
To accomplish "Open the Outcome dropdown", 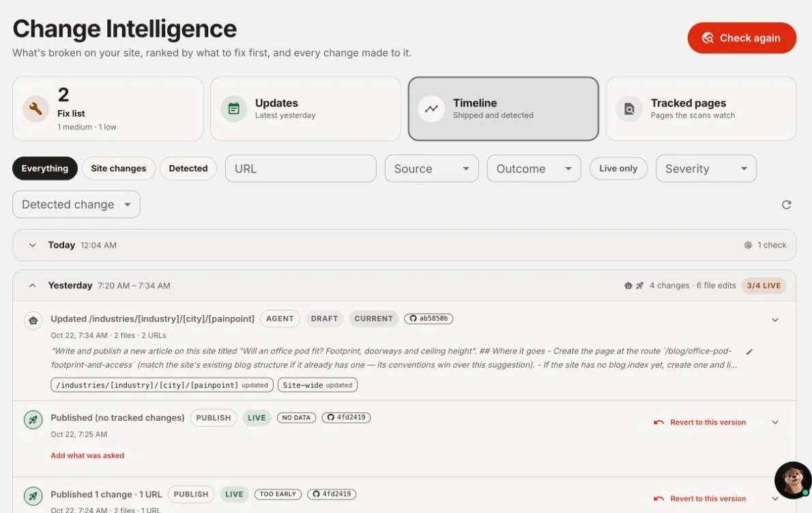I will click(534, 168).
